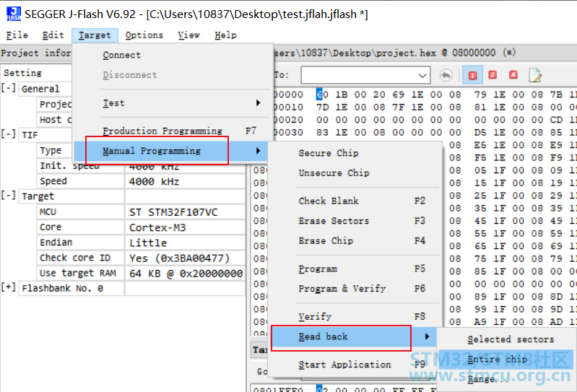
Task: Open the Help menu
Action: [x=225, y=35]
